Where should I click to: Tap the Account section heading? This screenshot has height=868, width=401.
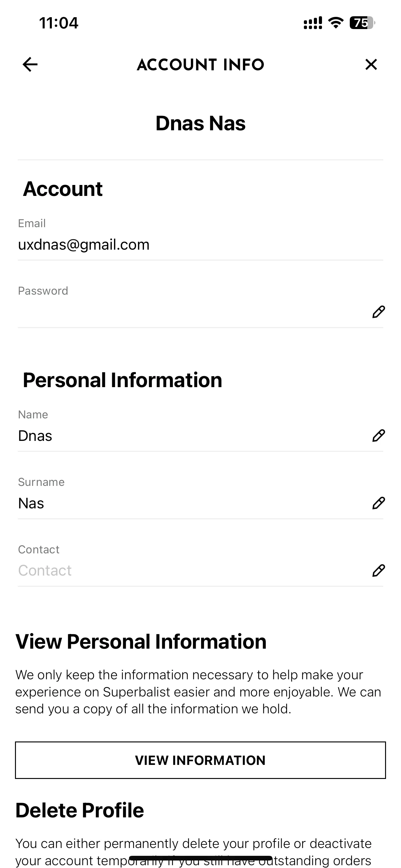click(63, 189)
